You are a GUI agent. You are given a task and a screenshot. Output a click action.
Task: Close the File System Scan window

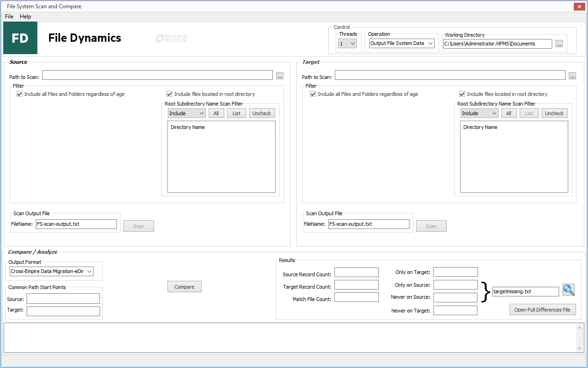pos(579,6)
